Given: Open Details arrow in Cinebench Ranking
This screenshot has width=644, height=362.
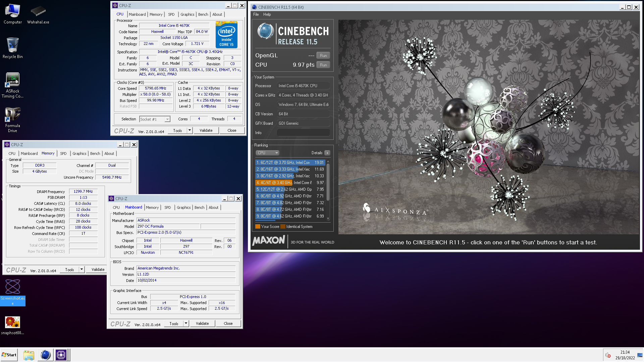Looking at the screenshot, I should pyautogui.click(x=327, y=153).
